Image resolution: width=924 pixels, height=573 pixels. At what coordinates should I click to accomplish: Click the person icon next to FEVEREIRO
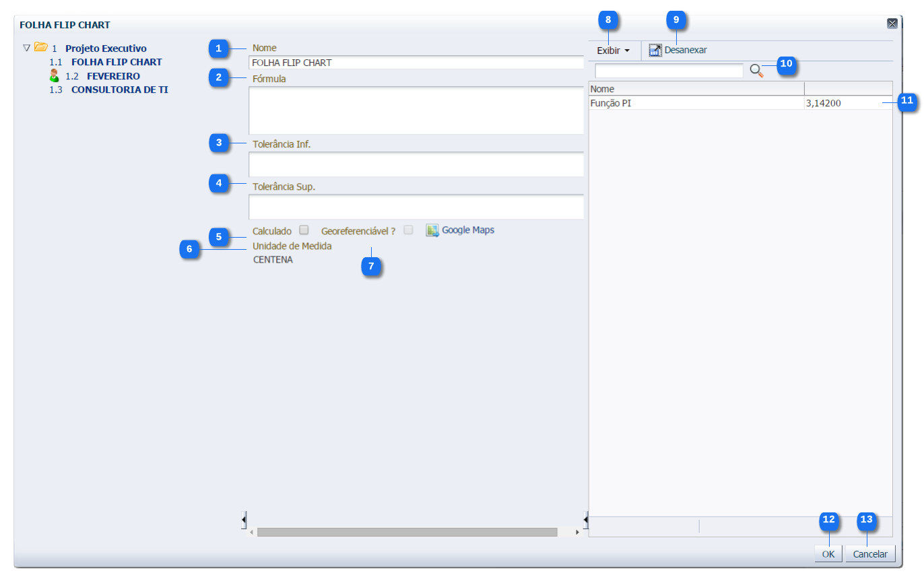pos(55,76)
